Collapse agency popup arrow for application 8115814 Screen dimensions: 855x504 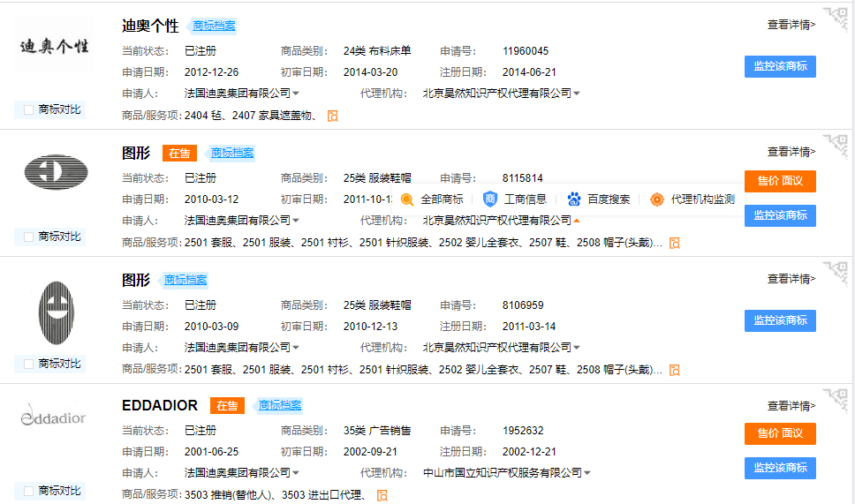coord(577,221)
